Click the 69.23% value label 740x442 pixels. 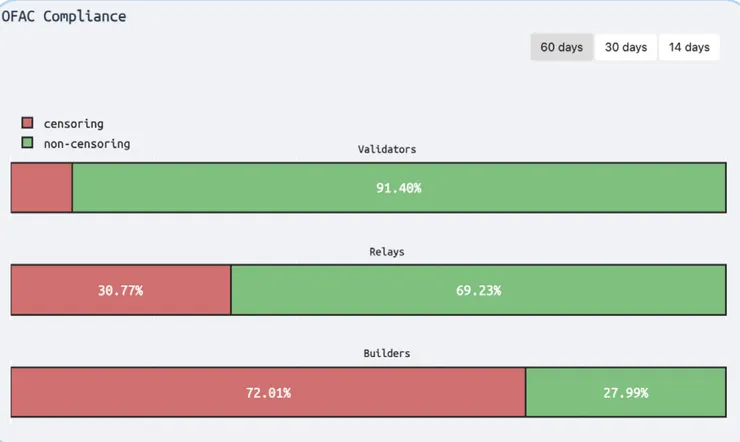478,290
